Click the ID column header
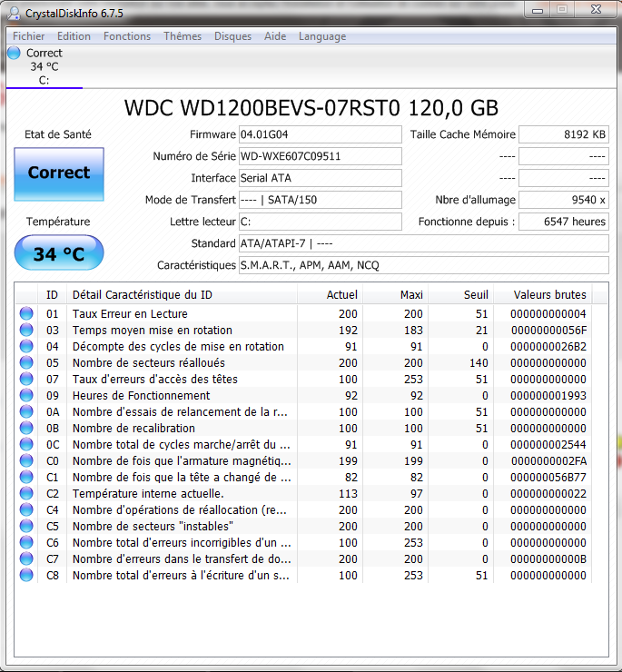This screenshot has width=622, height=672. [x=53, y=295]
